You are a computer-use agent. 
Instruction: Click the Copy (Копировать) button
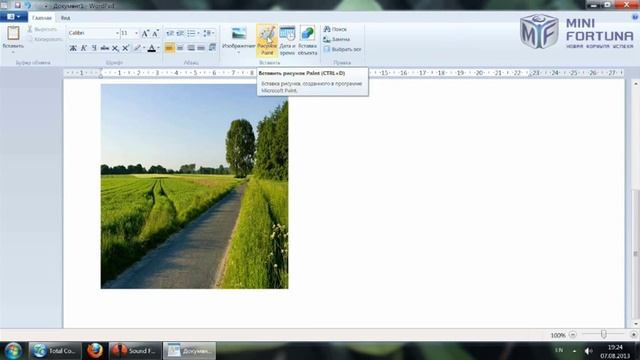44,39
